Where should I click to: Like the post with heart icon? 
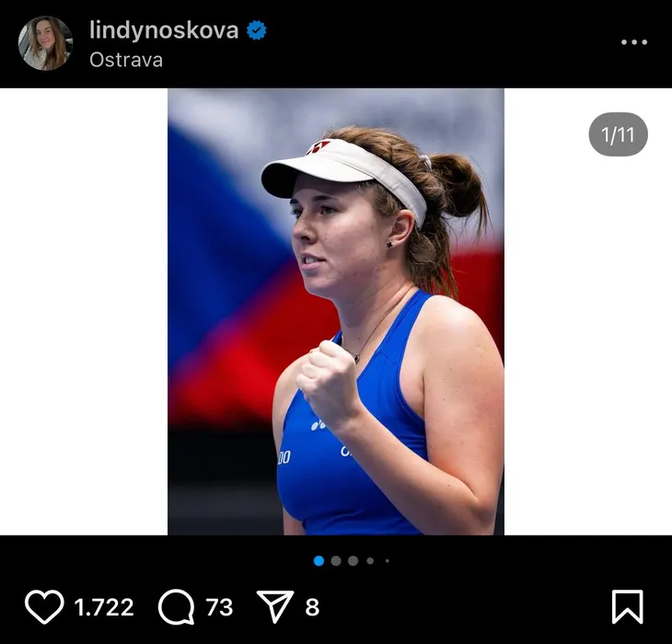(44, 606)
